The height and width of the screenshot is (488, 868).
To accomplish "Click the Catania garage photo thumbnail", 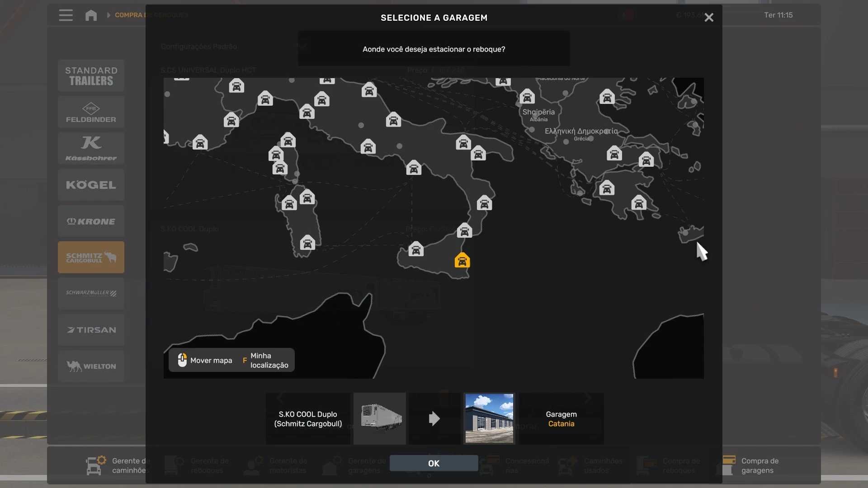I will [489, 418].
